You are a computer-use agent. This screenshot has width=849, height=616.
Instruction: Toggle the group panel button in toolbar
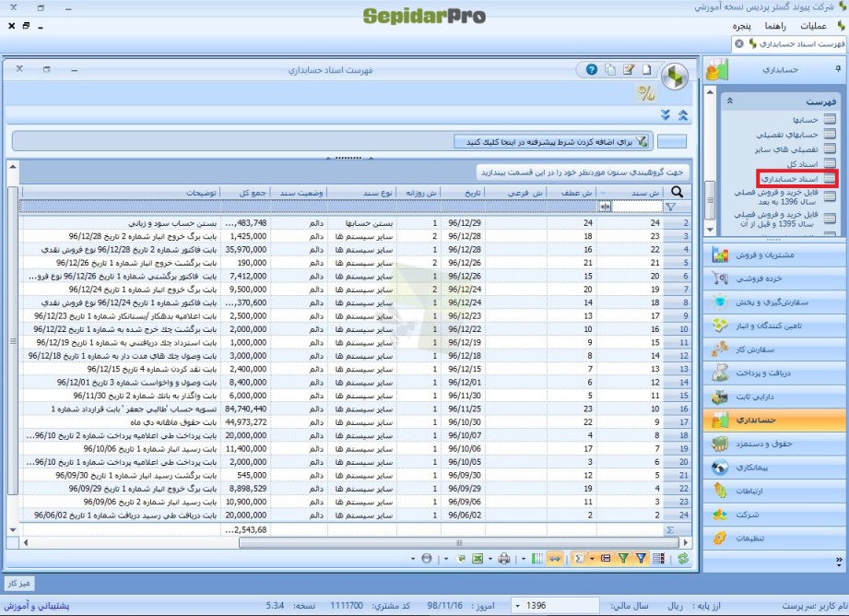[x=606, y=559]
